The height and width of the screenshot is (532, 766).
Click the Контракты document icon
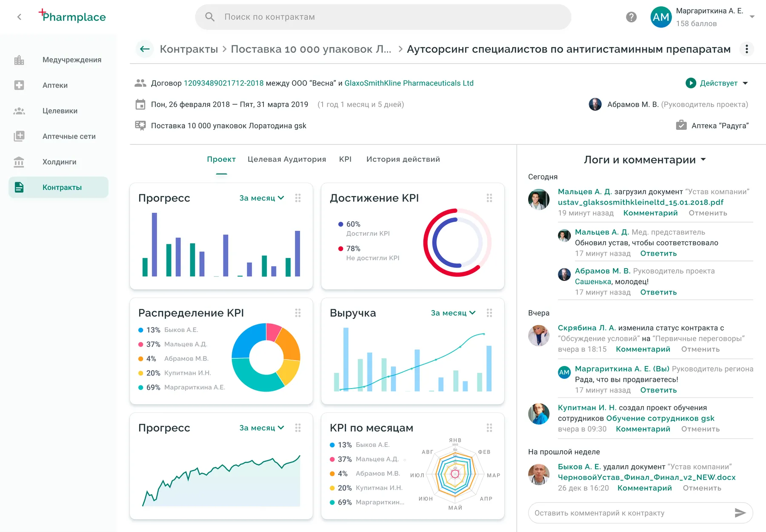pos(19,187)
